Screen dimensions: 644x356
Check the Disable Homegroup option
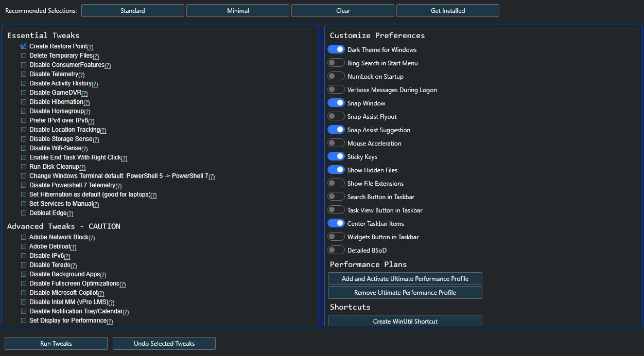[x=24, y=111]
